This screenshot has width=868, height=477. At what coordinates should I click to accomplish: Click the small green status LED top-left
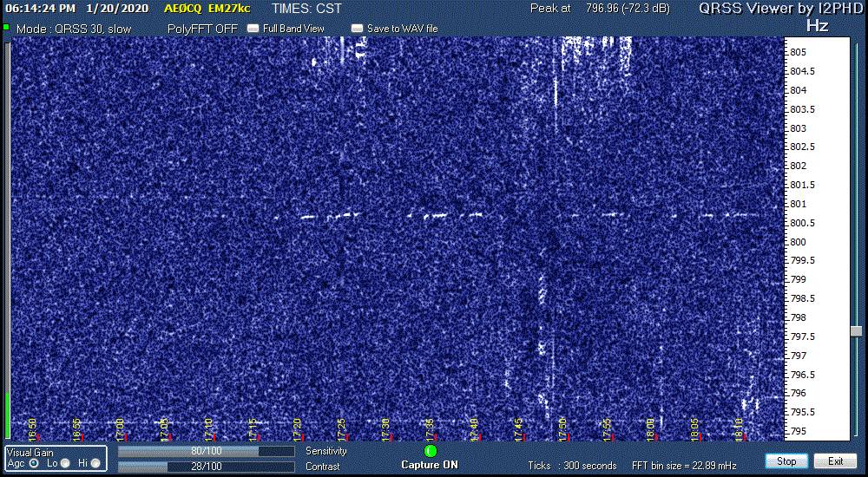6,27
